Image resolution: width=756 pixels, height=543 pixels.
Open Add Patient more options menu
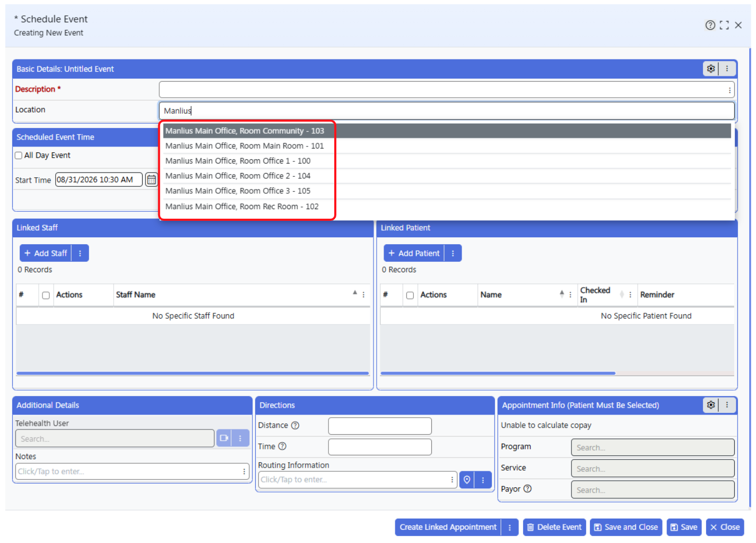click(x=453, y=253)
